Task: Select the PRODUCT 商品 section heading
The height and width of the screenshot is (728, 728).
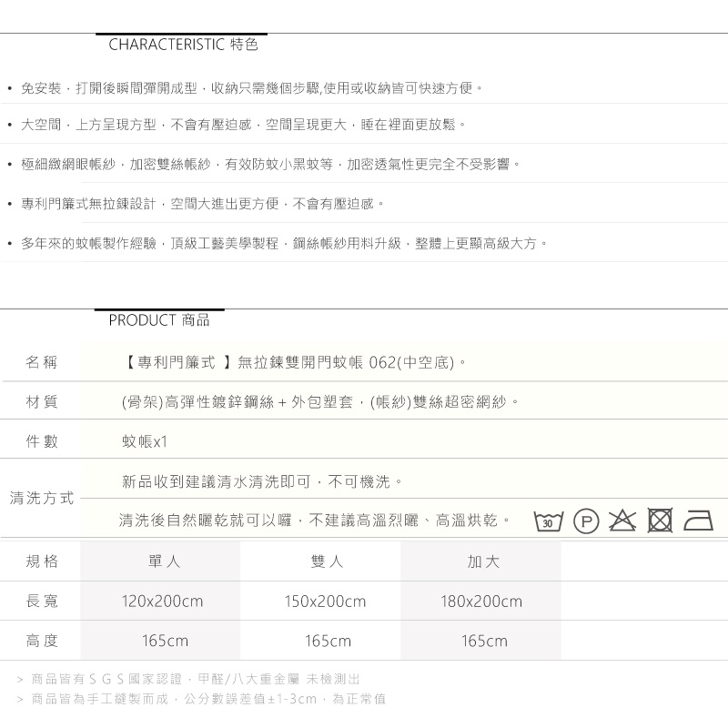Action: coord(158,319)
